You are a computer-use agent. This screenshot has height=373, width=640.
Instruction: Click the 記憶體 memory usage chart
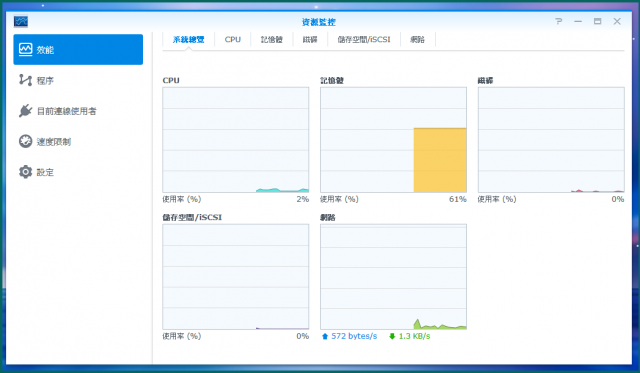[x=393, y=140]
